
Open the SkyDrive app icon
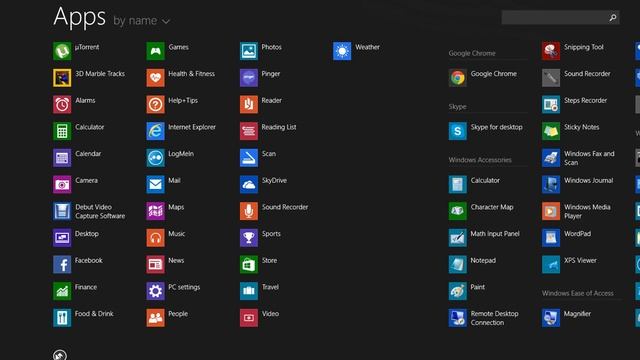(x=249, y=184)
